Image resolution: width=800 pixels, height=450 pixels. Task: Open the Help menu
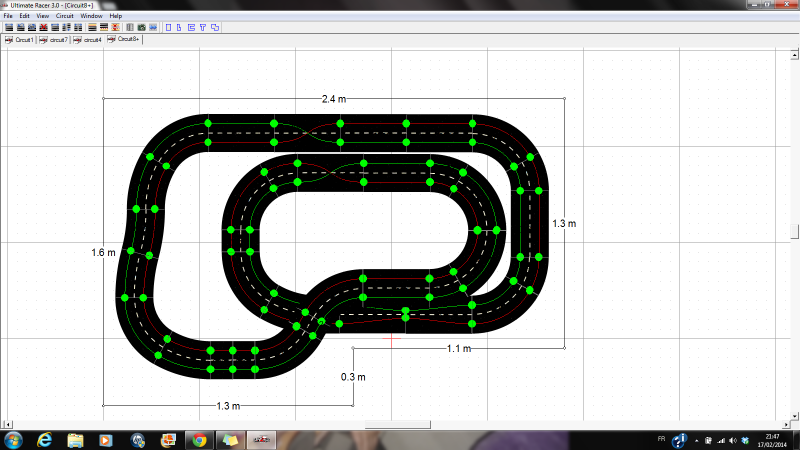(x=116, y=16)
